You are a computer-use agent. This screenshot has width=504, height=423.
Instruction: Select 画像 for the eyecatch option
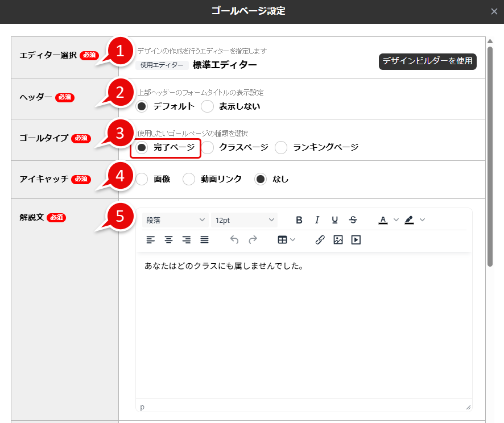coord(141,179)
